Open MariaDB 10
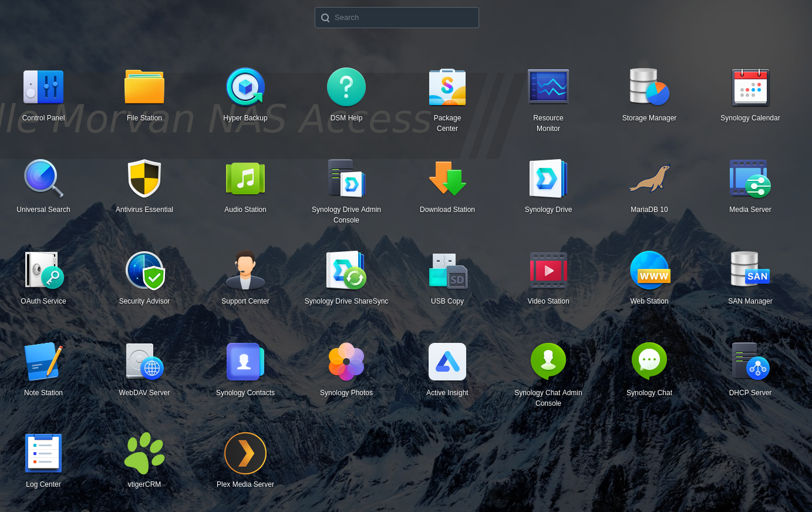 pyautogui.click(x=649, y=178)
